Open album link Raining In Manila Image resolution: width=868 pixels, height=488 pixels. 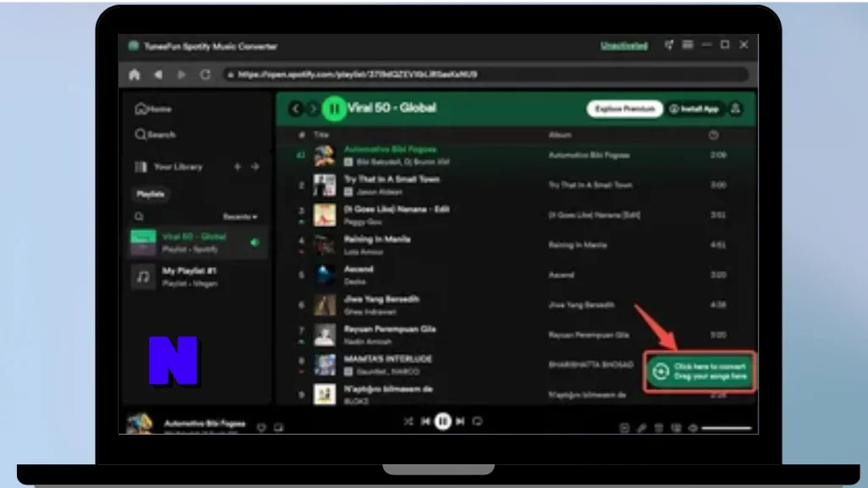577,245
